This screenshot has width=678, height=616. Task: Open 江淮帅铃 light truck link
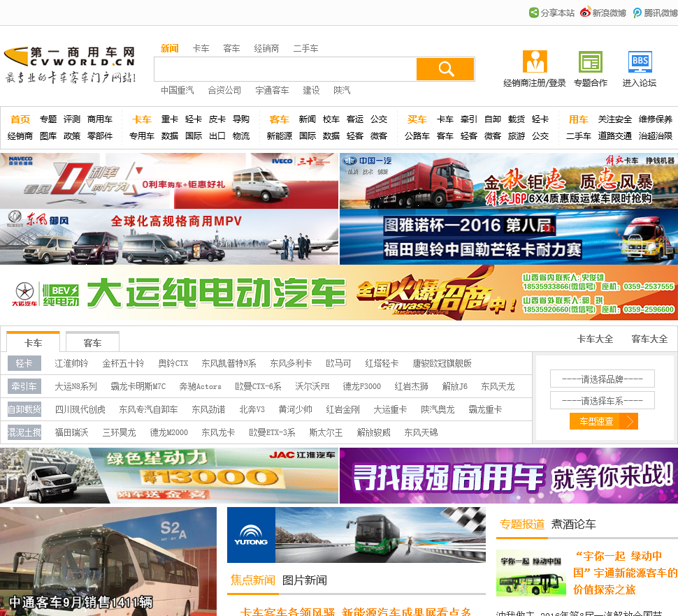pos(71,363)
